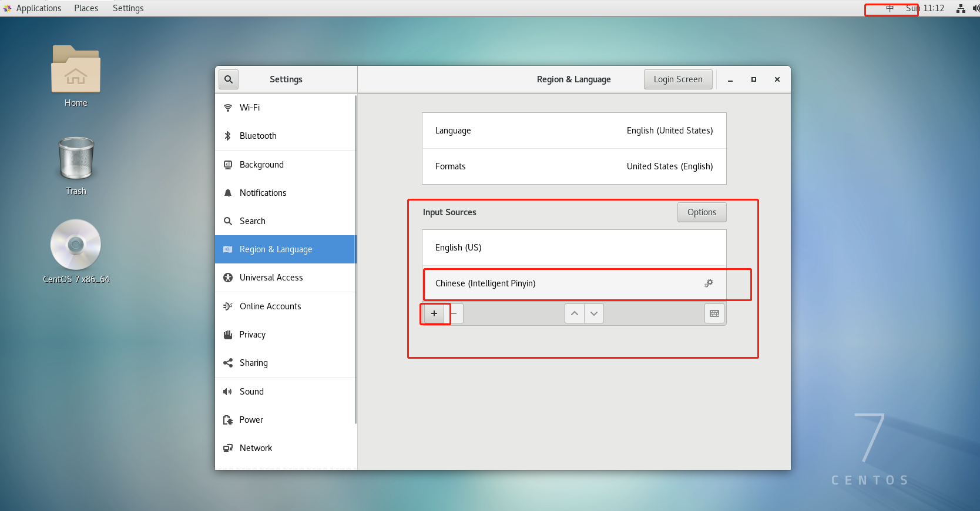Select the Background panel

(x=286, y=165)
